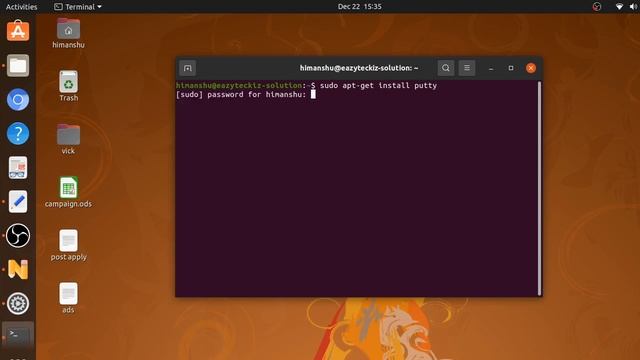Open a new tab in the terminal
The height and width of the screenshot is (360, 640).
(x=187, y=68)
